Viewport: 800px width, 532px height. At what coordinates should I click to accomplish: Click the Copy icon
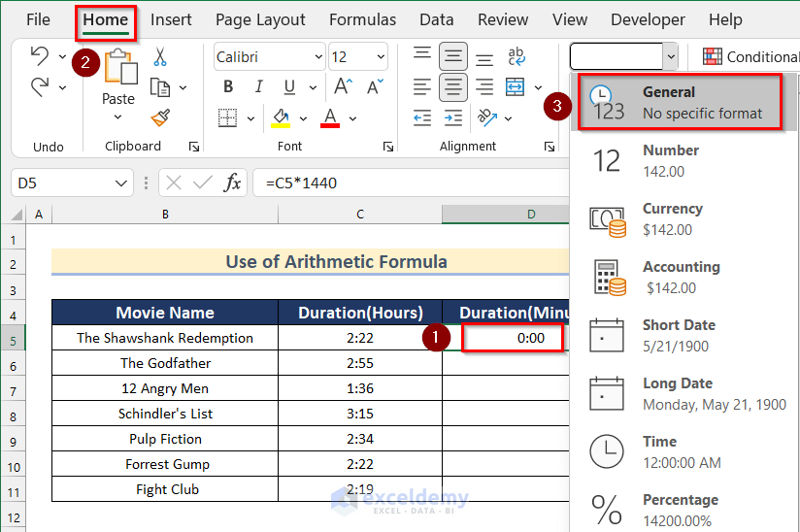160,87
